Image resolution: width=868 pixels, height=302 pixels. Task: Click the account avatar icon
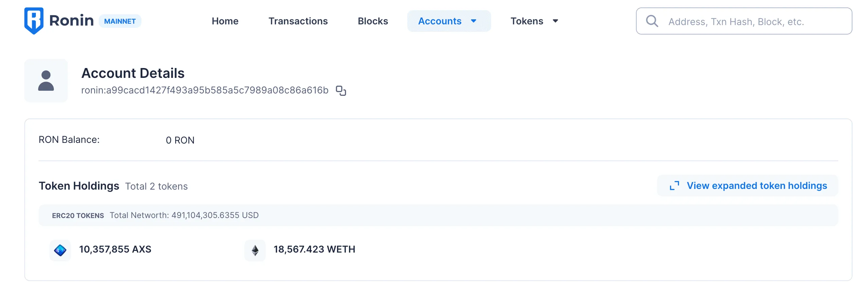click(x=46, y=81)
